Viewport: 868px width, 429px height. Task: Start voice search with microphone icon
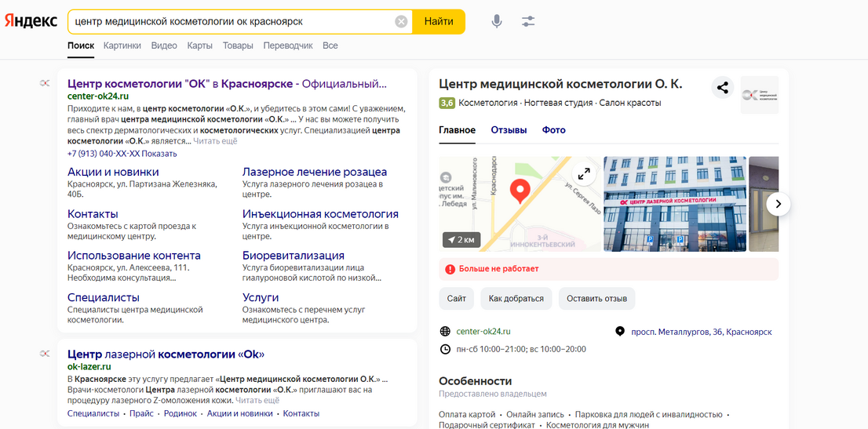(497, 22)
